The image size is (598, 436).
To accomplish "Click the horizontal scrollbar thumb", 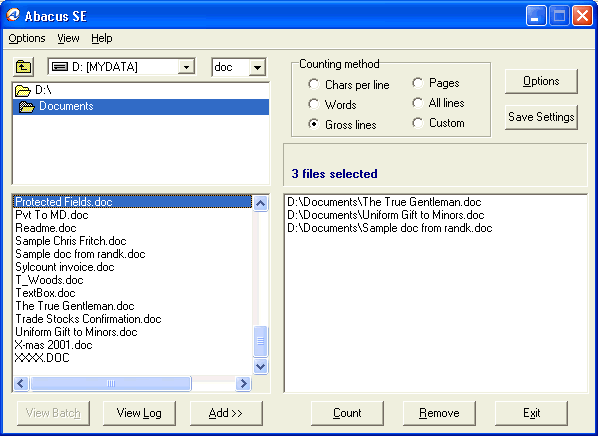I will [x=111, y=383].
